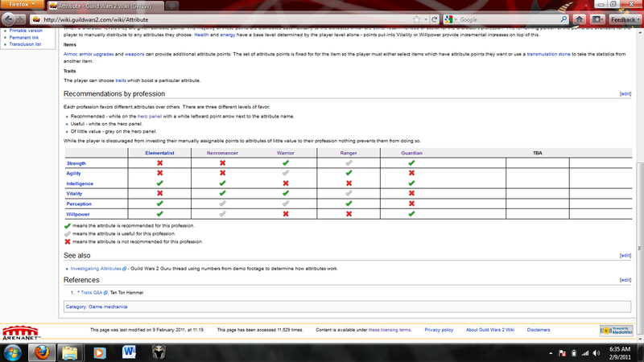Reload the page with the refresh icon
The image size is (644, 362).
click(x=434, y=19)
